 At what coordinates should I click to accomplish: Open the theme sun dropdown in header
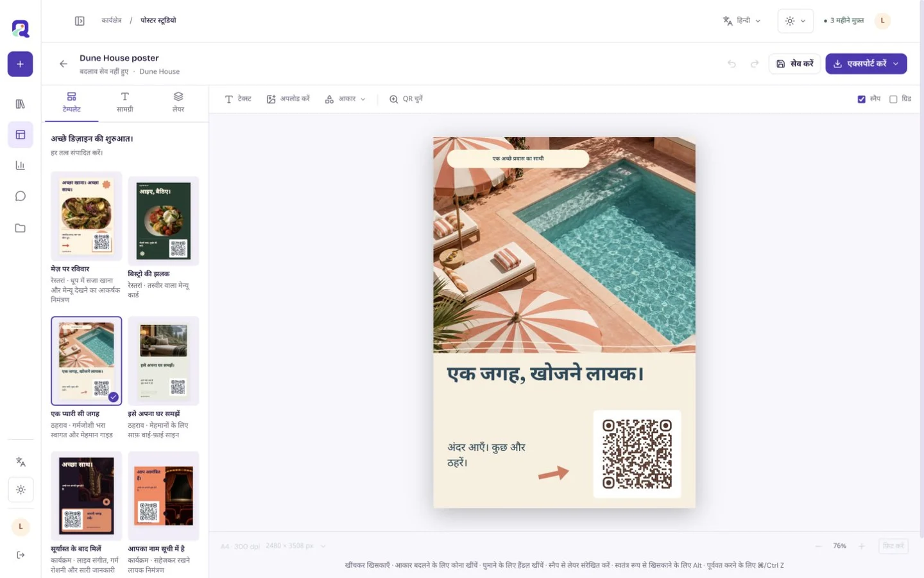tap(796, 21)
